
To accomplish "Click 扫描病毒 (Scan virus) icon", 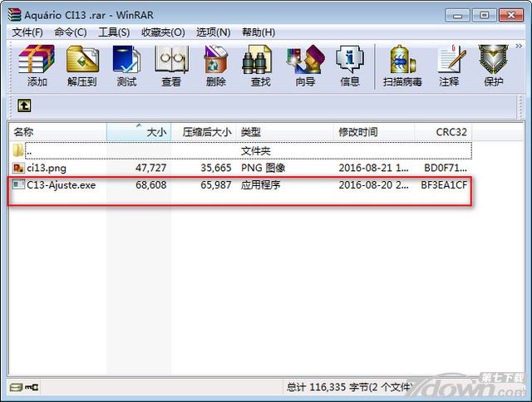I will [402, 66].
